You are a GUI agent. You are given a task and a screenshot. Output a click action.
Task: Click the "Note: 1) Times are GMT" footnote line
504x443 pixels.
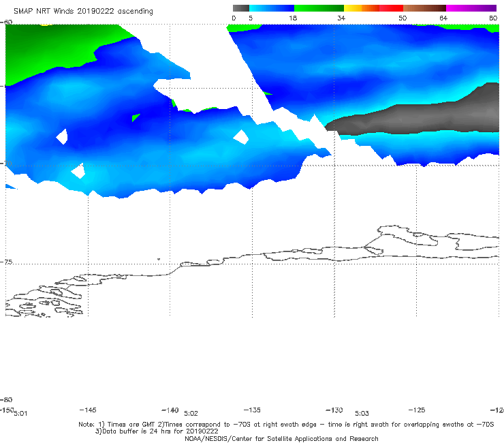(286, 425)
